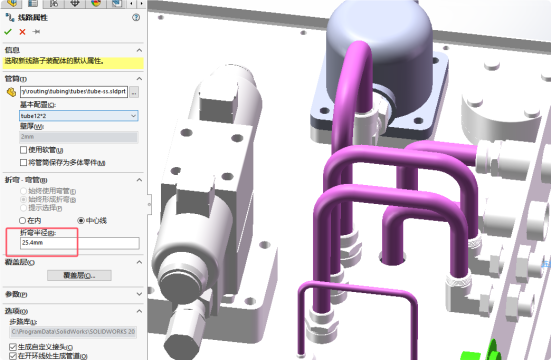Check 将管筒保存为多体零件 option
This screenshot has width=551, height=360.
(24, 162)
